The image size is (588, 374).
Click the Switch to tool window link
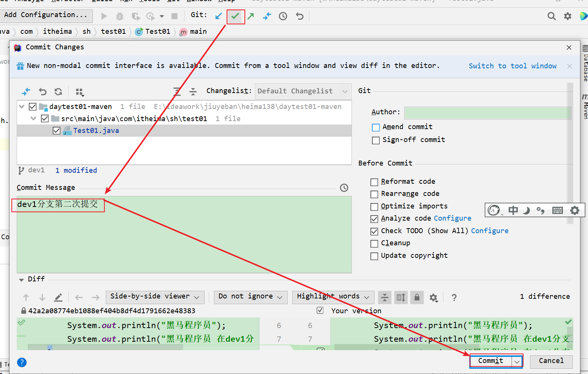(x=512, y=66)
